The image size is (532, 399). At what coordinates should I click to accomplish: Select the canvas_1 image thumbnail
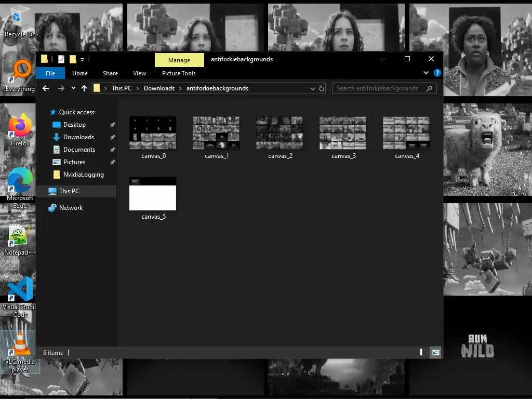click(217, 132)
